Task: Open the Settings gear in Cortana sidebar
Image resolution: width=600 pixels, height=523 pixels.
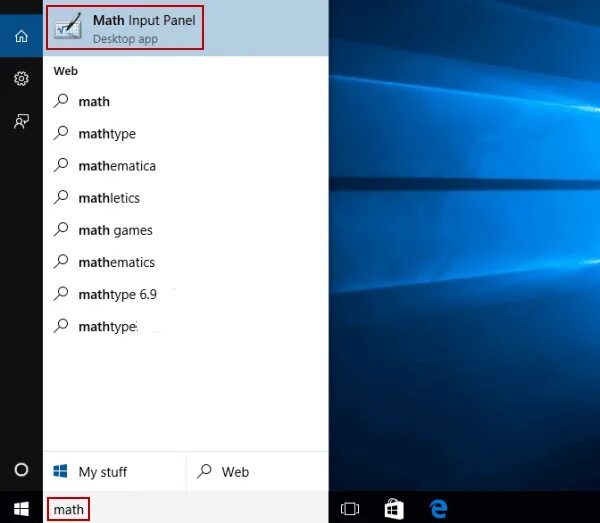Action: (21, 78)
